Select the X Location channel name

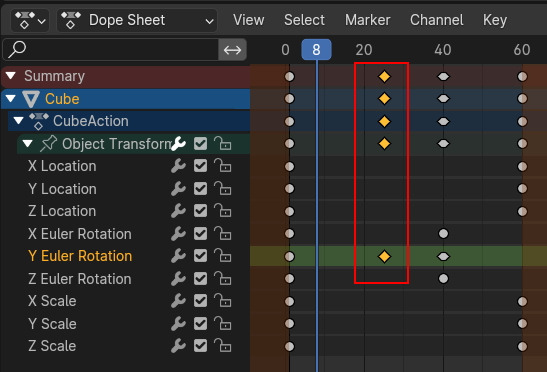[x=62, y=166]
